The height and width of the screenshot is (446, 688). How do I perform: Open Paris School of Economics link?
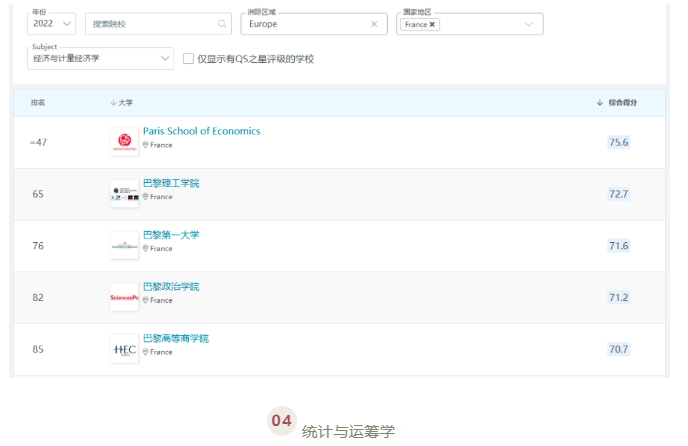coord(201,131)
